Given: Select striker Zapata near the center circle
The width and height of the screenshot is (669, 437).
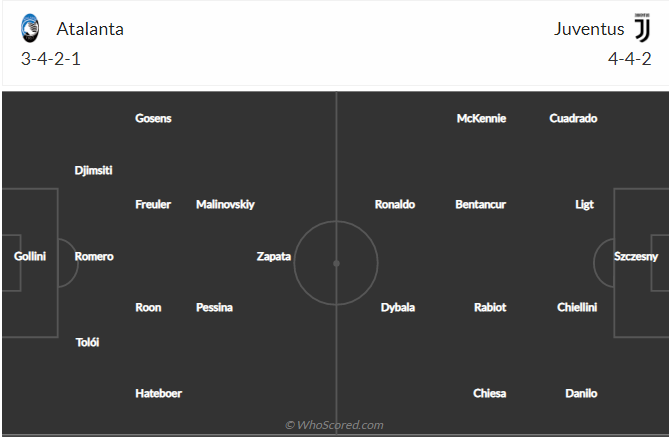Looking at the screenshot, I should [x=273, y=256].
